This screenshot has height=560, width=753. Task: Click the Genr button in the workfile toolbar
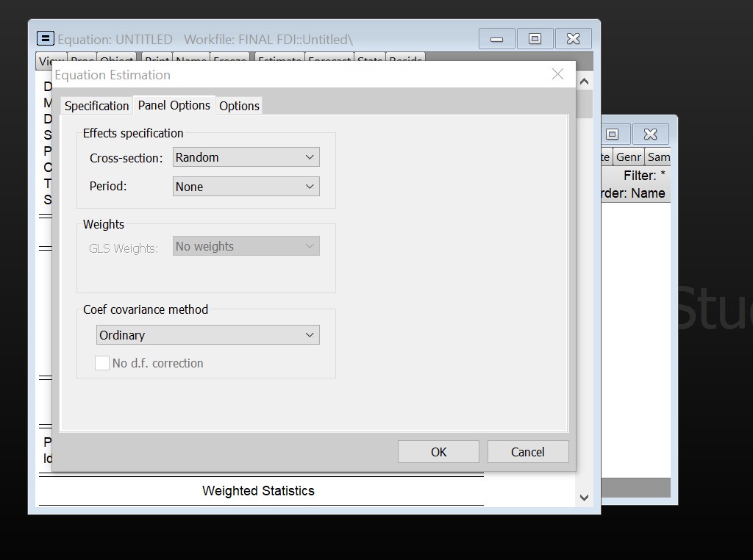pyautogui.click(x=628, y=157)
